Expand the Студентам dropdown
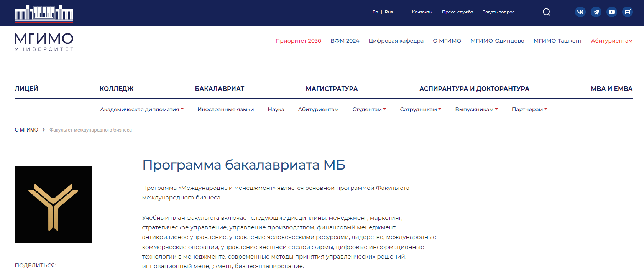This screenshot has width=644, height=275. [x=369, y=109]
